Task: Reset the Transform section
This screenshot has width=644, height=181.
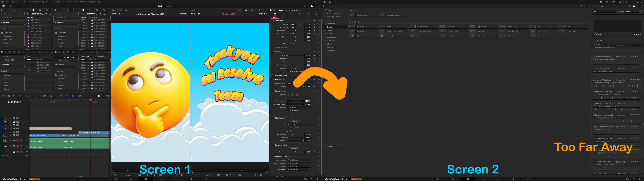Action: [x=319, y=20]
